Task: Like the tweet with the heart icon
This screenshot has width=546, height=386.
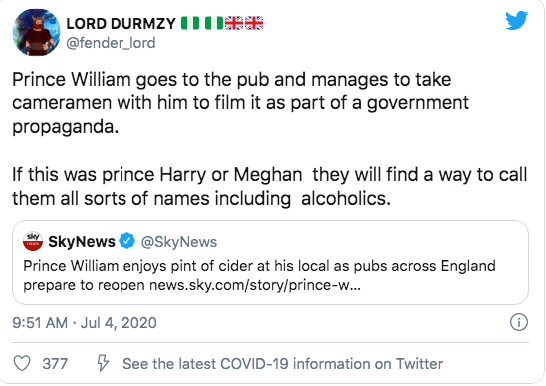Action: 22,363
